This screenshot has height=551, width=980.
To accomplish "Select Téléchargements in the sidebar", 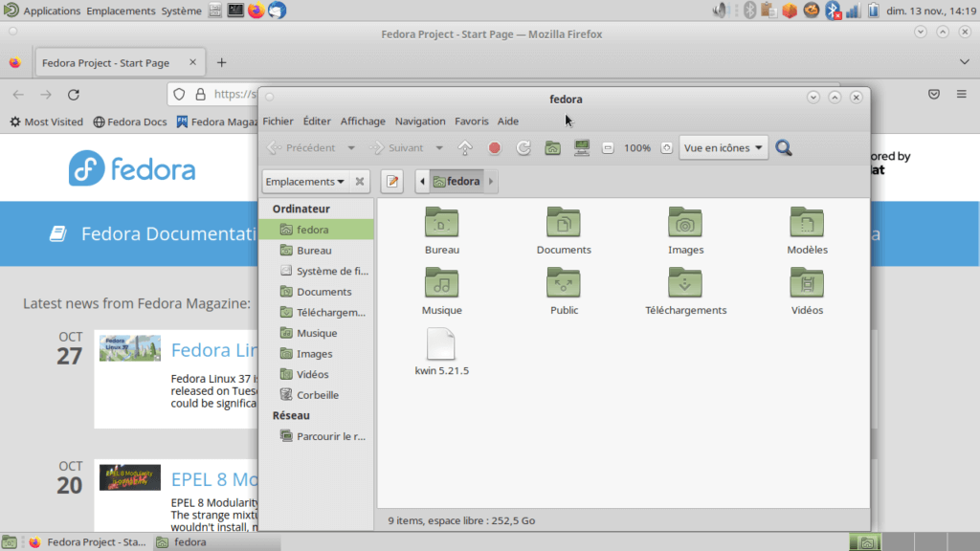I will pyautogui.click(x=317, y=312).
